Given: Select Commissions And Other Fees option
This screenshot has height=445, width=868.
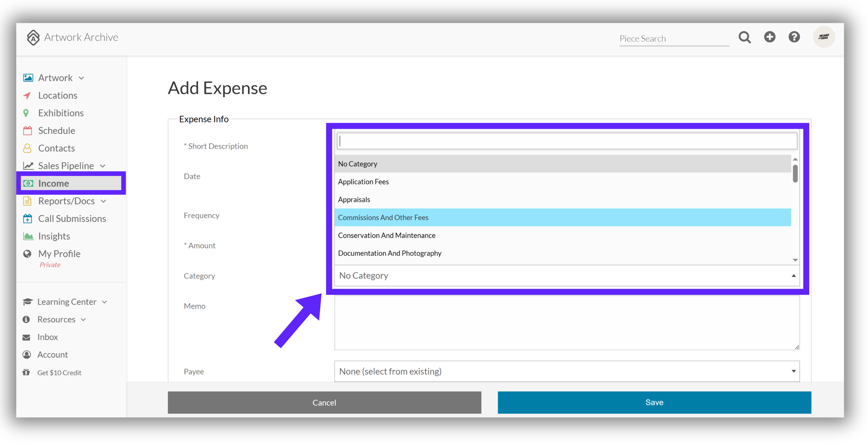Looking at the screenshot, I should [x=563, y=217].
